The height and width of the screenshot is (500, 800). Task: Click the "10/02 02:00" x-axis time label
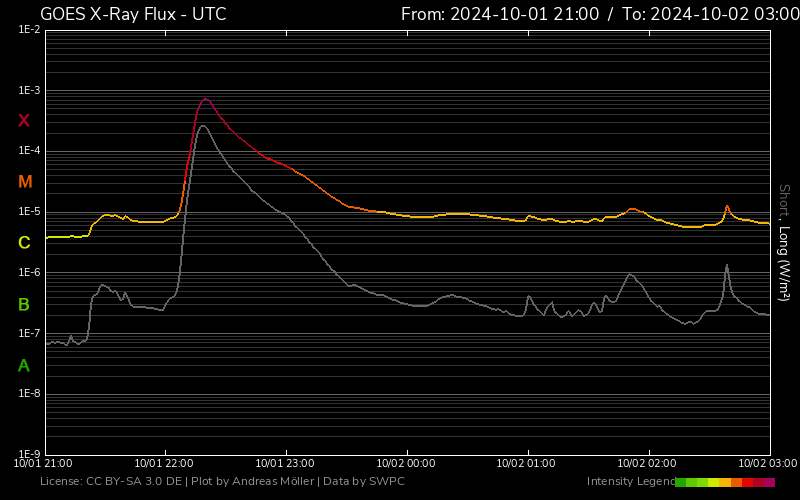click(647, 463)
